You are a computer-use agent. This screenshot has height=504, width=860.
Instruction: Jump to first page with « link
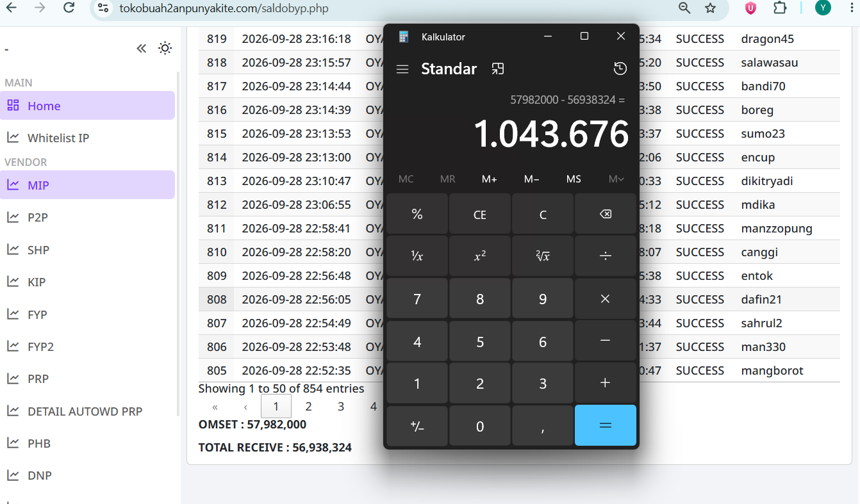tap(215, 407)
